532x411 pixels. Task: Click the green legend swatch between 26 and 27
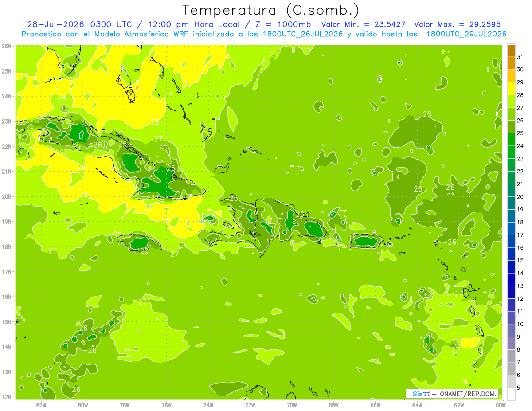511,114
